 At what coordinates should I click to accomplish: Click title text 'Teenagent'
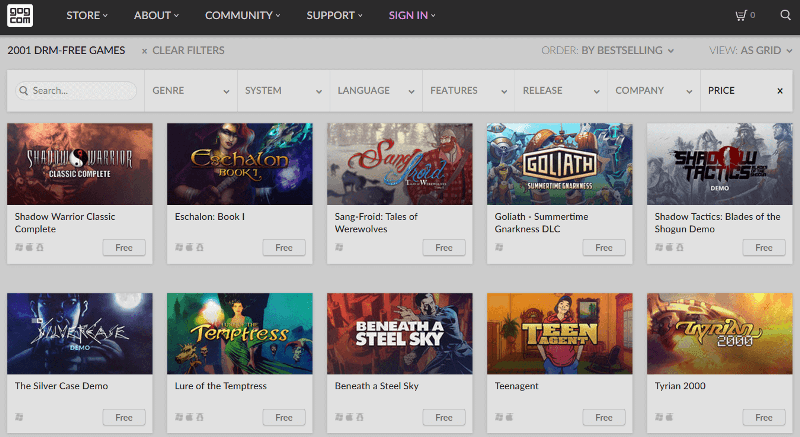tap(516, 386)
